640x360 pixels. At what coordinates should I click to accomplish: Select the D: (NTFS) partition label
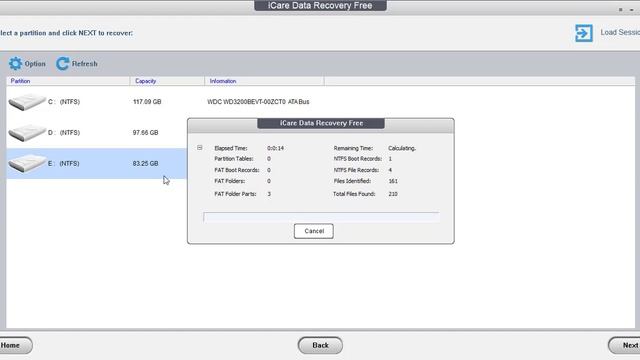64,133
